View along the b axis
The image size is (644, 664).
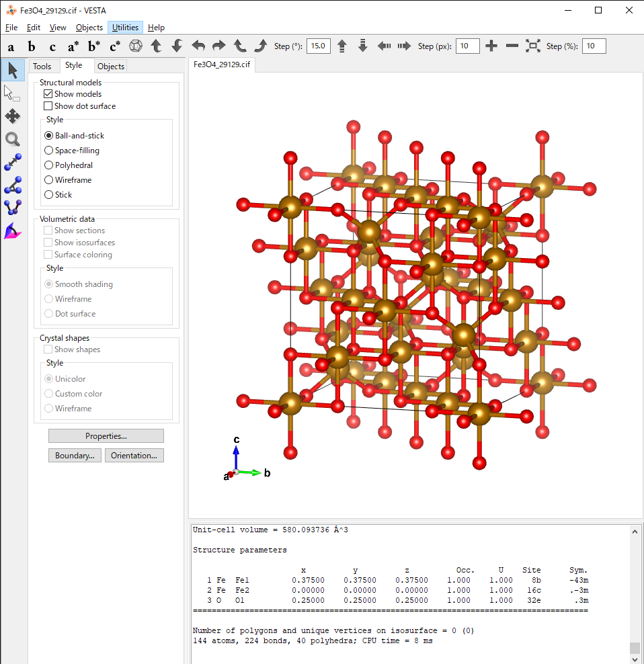tap(32, 46)
